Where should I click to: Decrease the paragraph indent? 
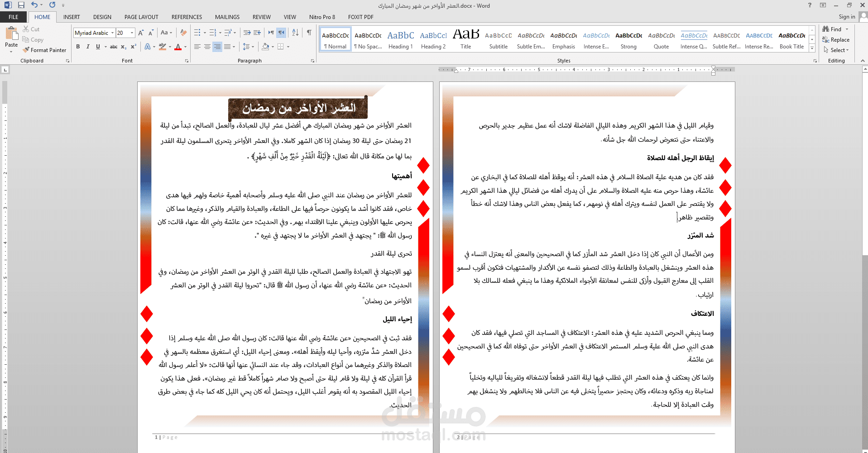click(247, 33)
